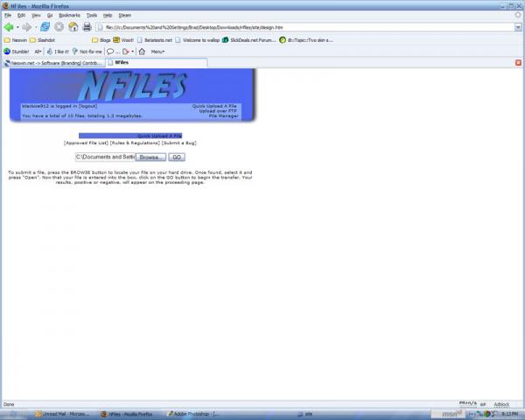Click the File Manager link
Image resolution: width=525 pixels, height=420 pixels.
pyautogui.click(x=223, y=115)
